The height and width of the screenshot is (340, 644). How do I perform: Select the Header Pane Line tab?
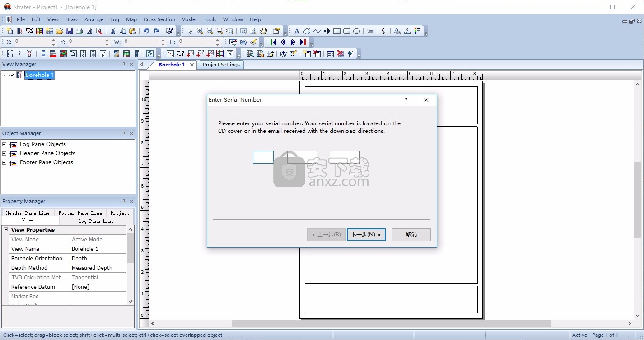tap(28, 213)
